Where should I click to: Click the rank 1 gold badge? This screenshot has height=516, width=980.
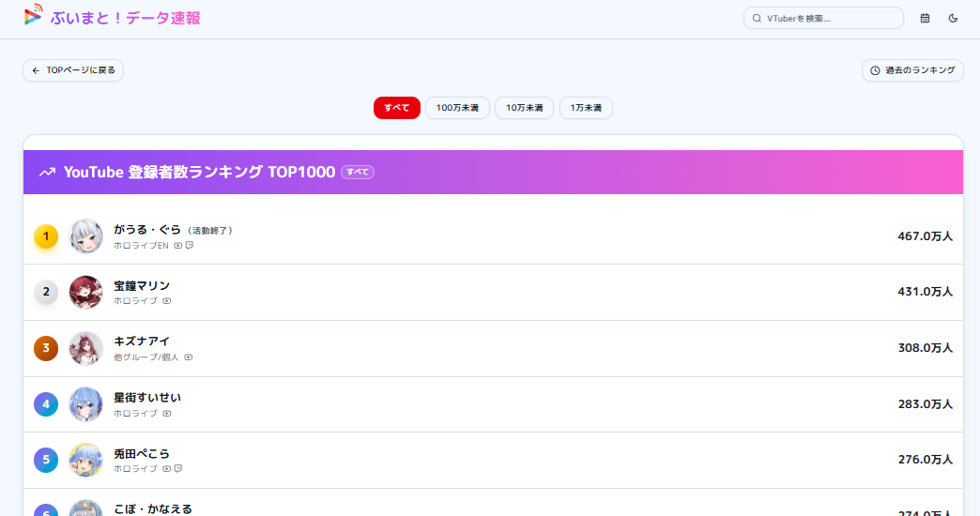(46, 236)
